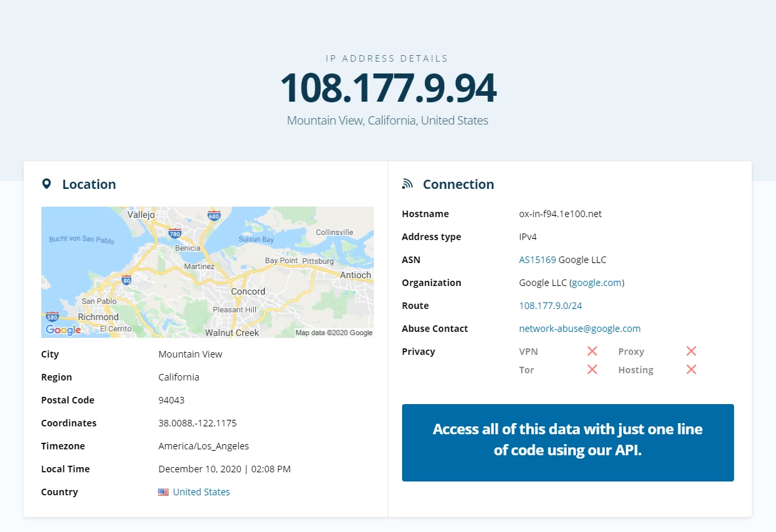Viewport: 776px width, 532px height.
Task: Click the coordinates value 38.0088,-122.1175
Action: 197,423
